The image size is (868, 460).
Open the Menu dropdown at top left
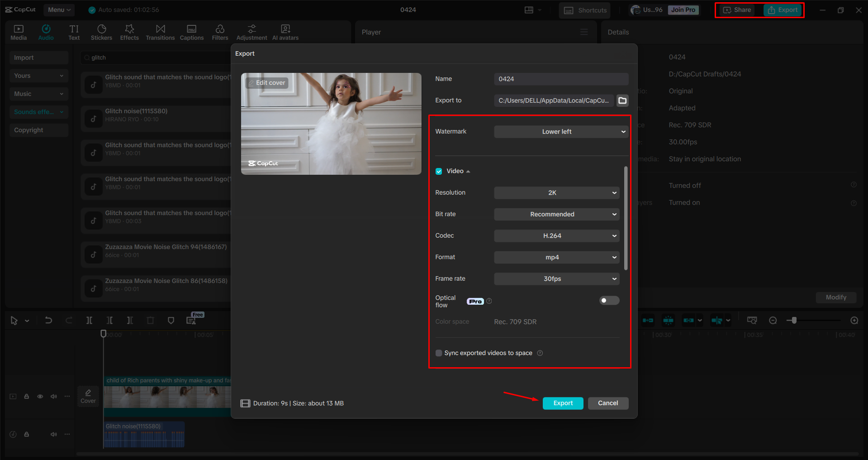(58, 10)
